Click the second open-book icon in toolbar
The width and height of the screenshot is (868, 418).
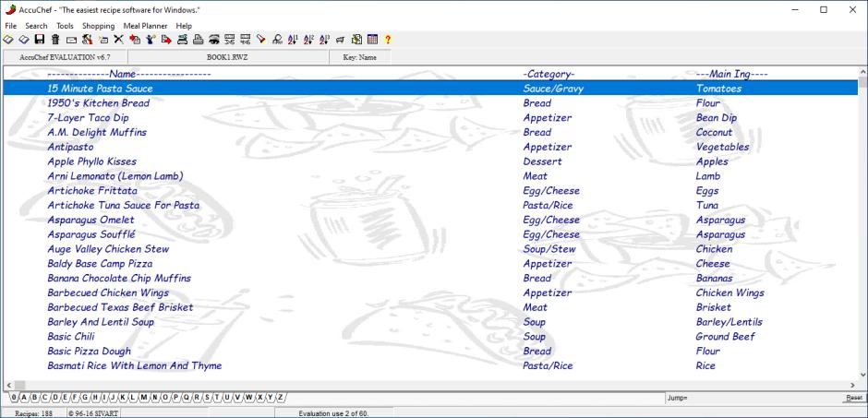(x=24, y=40)
